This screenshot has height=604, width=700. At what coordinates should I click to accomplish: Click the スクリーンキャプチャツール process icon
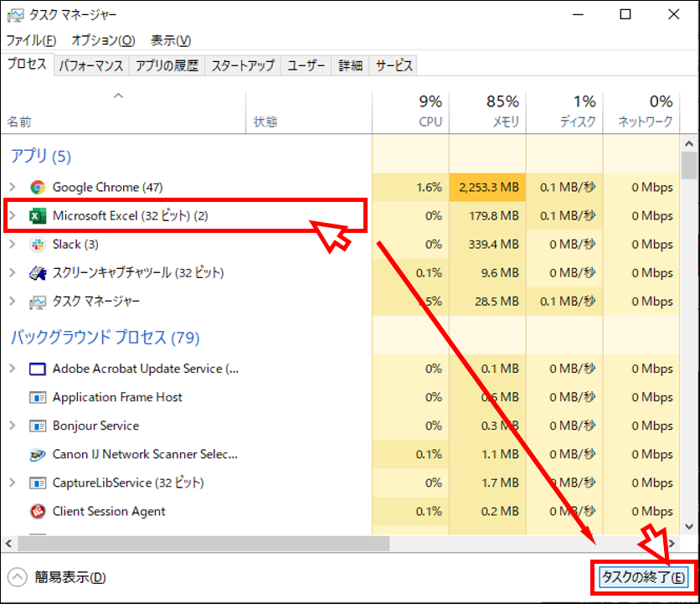pos(38,273)
